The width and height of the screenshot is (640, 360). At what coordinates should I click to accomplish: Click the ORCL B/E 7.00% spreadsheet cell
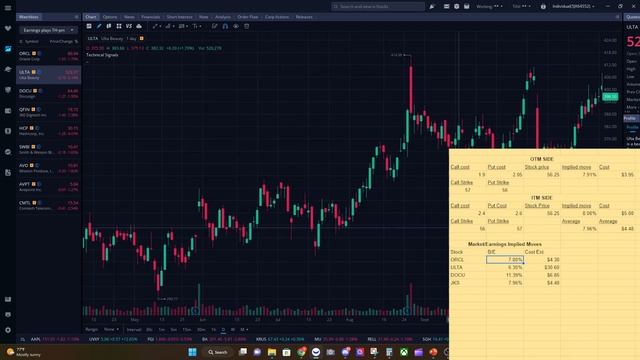click(505, 260)
